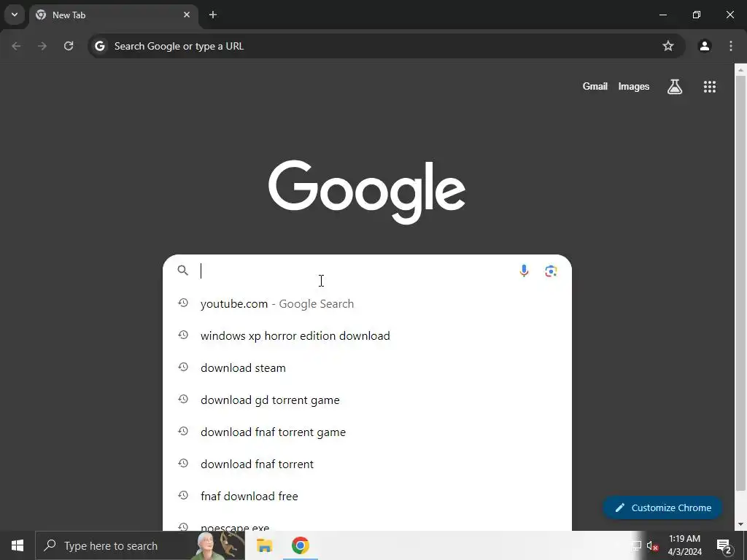Open the network tray icon
Viewport: 747px width, 560px height.
(636, 545)
